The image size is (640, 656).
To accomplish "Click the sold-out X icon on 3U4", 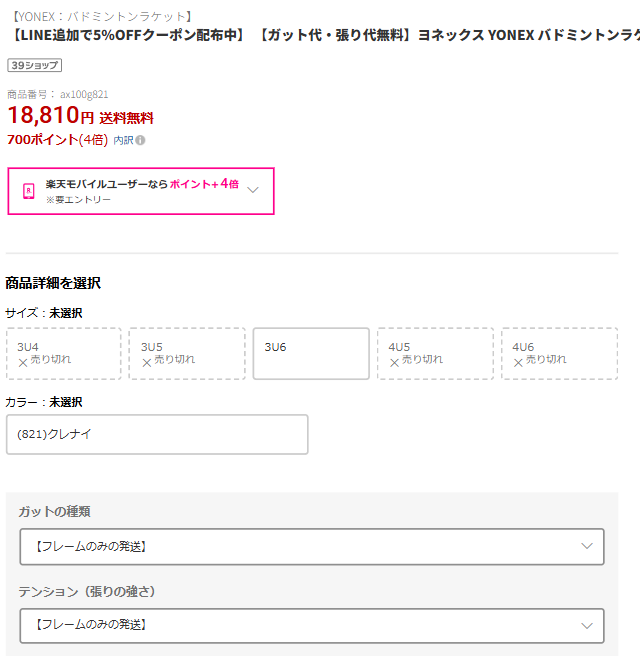I will pos(23,362).
